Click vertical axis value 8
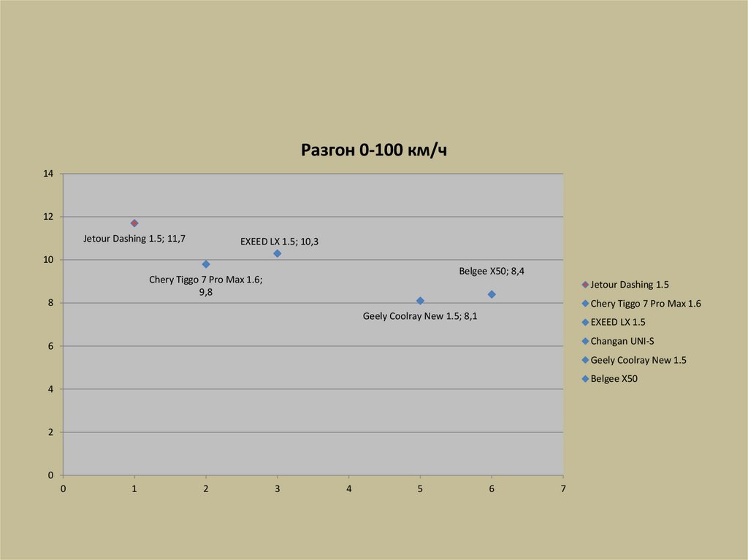 (x=50, y=303)
